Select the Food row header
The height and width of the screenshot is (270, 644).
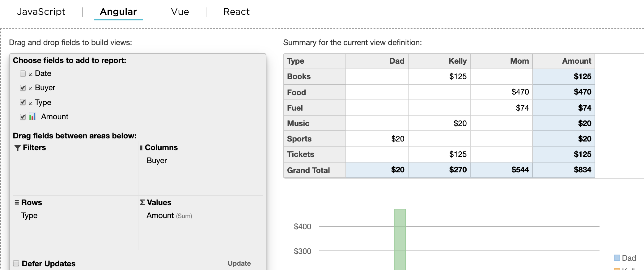(315, 92)
